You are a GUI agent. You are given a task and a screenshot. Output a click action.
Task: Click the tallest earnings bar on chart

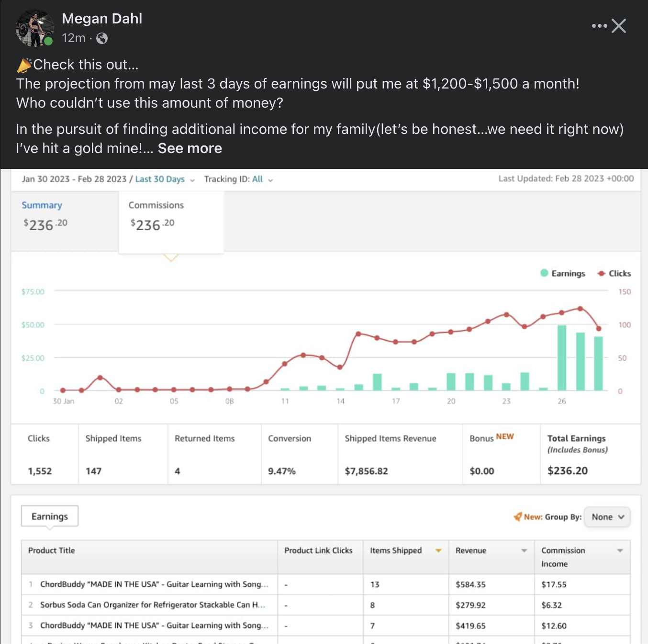pyautogui.click(x=562, y=358)
